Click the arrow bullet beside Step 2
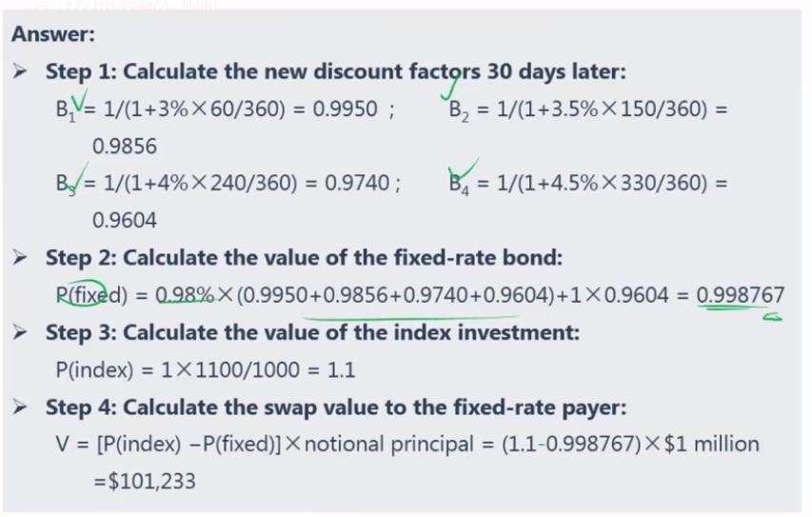 point(20,257)
